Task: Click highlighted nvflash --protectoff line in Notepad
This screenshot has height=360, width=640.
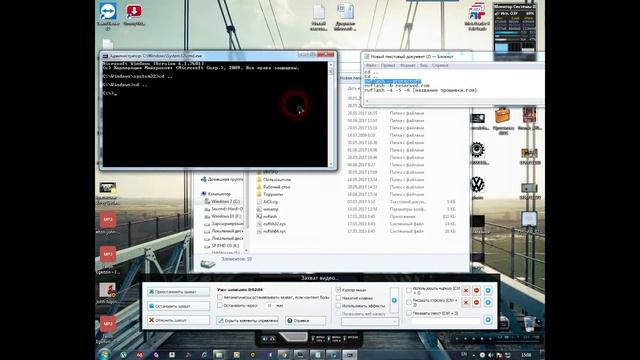Action: point(392,81)
